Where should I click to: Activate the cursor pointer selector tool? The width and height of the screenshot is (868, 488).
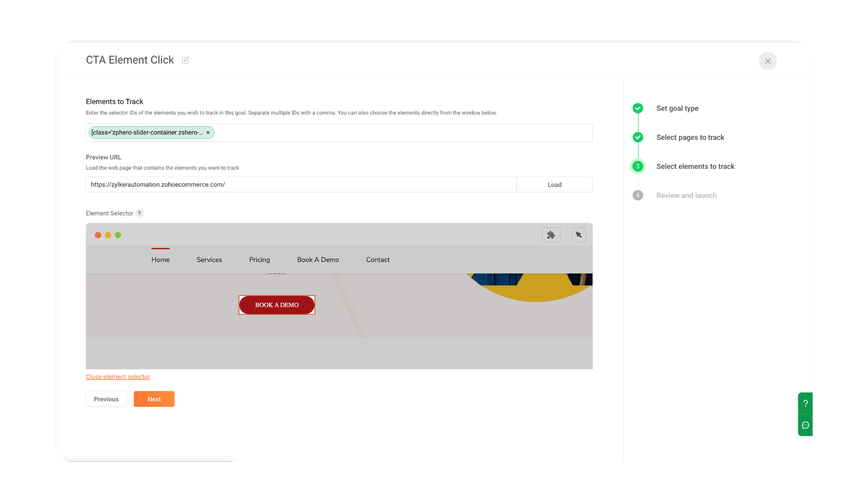tap(578, 235)
